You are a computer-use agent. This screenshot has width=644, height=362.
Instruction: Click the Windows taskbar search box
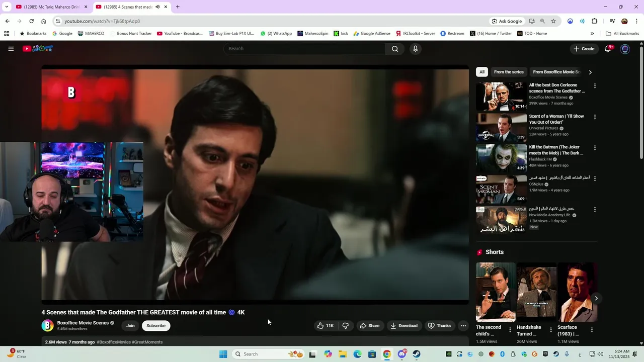tap(269, 354)
